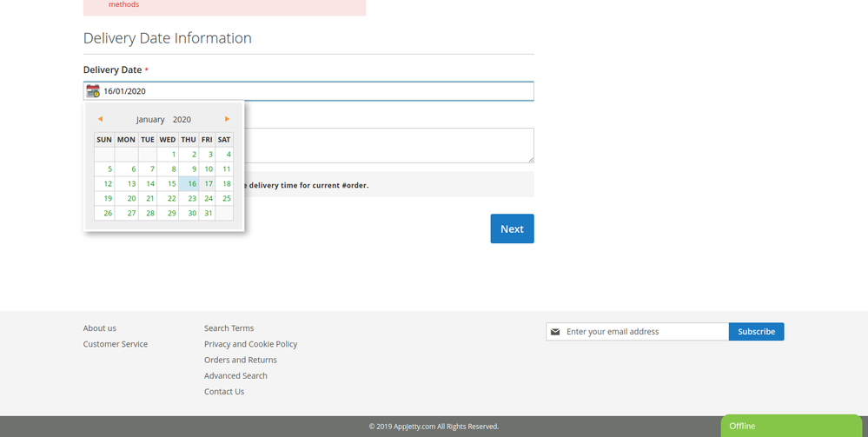
Task: Select January 16 in the calendar
Action: click(189, 183)
